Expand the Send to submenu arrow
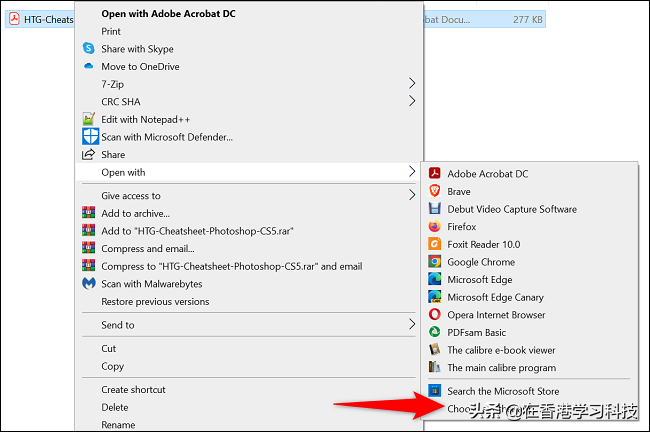Image resolution: width=650 pixels, height=432 pixels. pyautogui.click(x=412, y=325)
